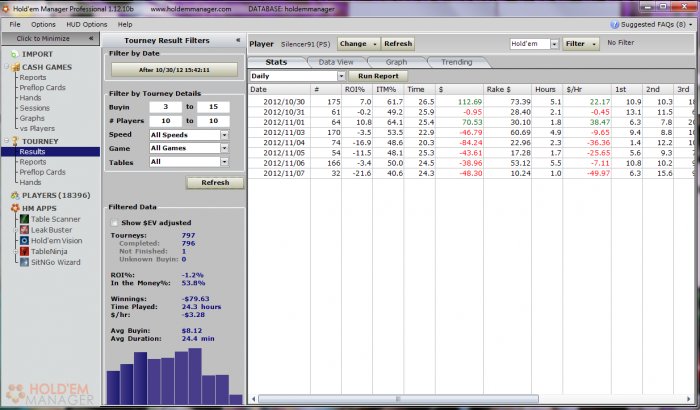Open the Speed dropdown
700x410 pixels.
click(224, 134)
